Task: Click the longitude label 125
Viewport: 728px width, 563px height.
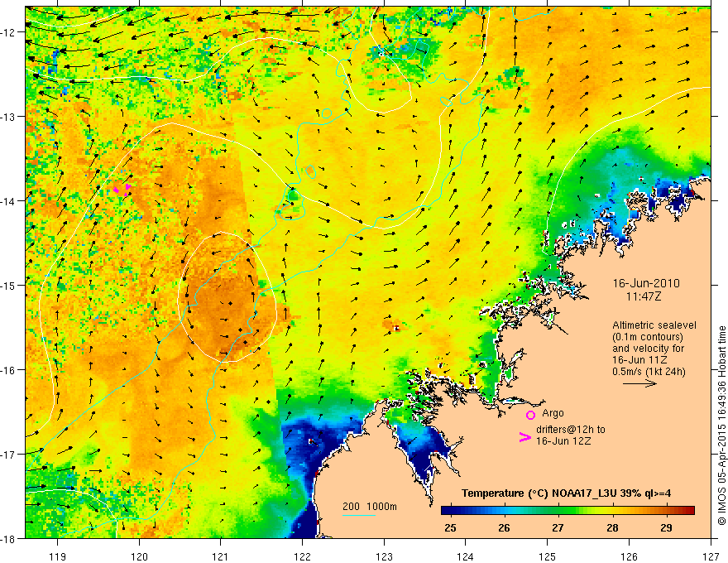Action: 548,556
